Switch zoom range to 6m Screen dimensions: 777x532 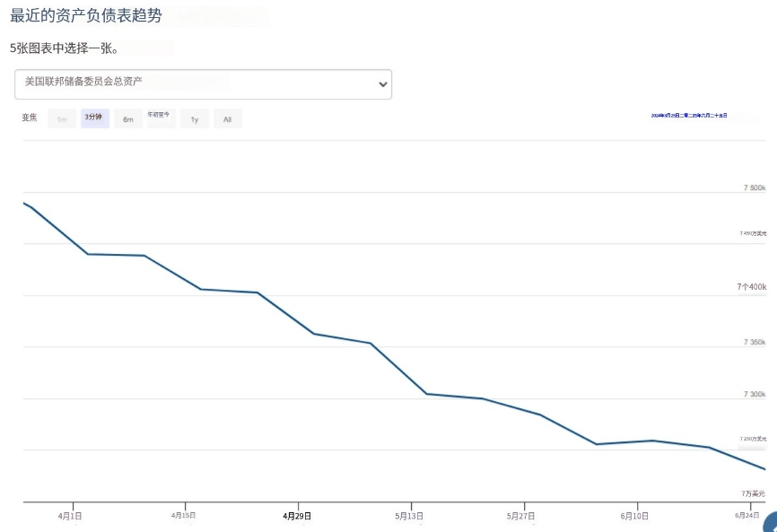click(x=127, y=119)
